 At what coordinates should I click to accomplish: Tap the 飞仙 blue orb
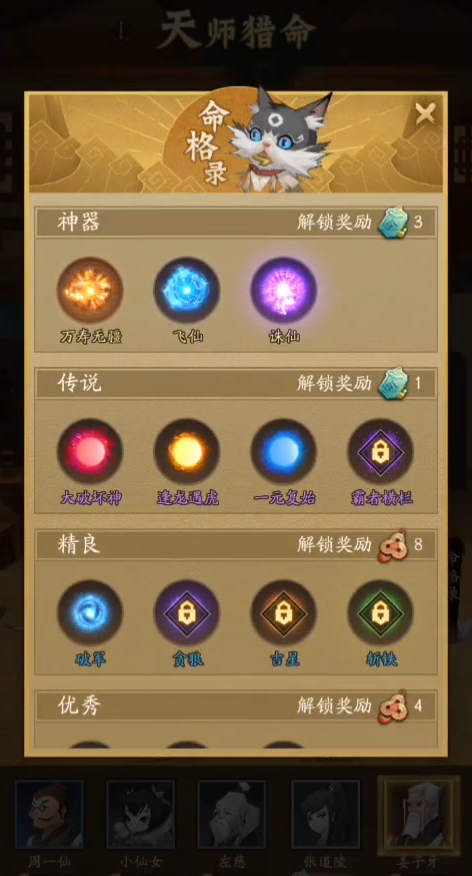click(187, 290)
